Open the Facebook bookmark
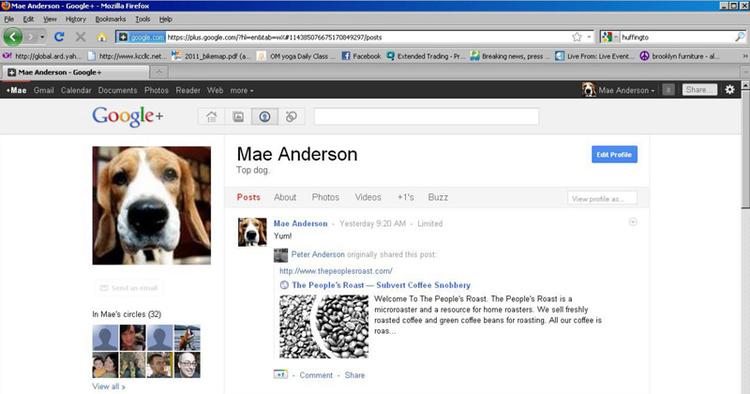Image resolution: width=750 pixels, height=394 pixels. tap(361, 56)
